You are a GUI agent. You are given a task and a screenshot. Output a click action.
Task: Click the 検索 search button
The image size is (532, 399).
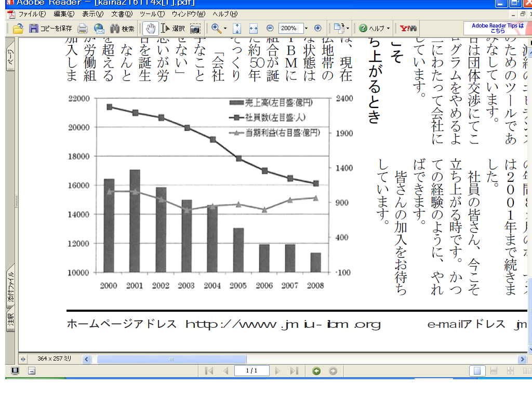[123, 29]
